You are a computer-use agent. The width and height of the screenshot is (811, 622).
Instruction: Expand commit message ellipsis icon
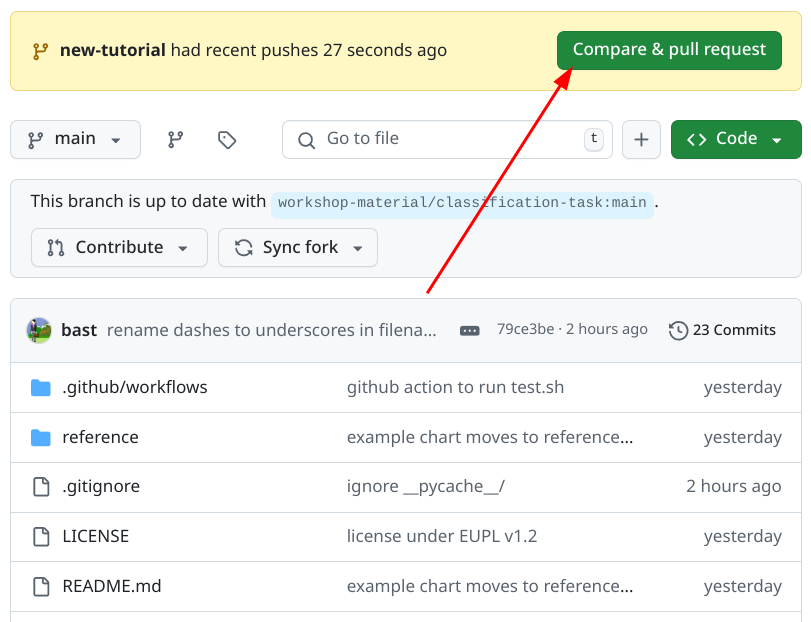pos(469,330)
